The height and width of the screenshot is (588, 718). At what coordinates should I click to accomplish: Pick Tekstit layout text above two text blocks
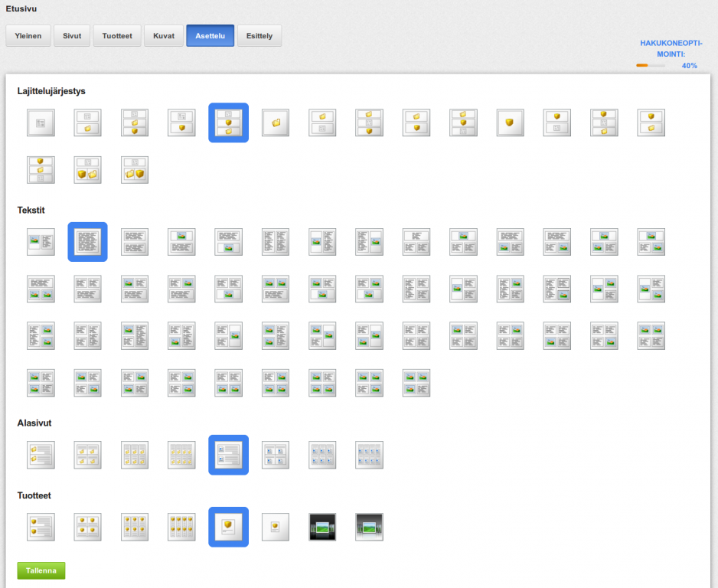416,242
